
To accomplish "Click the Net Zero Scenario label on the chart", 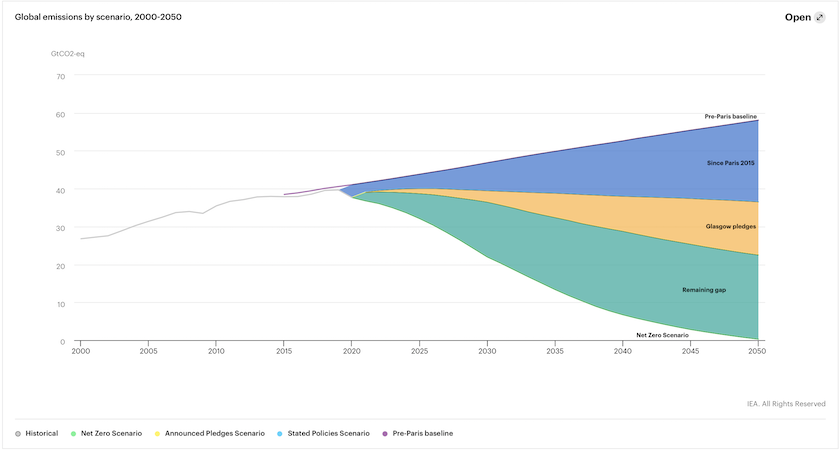I will click(663, 335).
